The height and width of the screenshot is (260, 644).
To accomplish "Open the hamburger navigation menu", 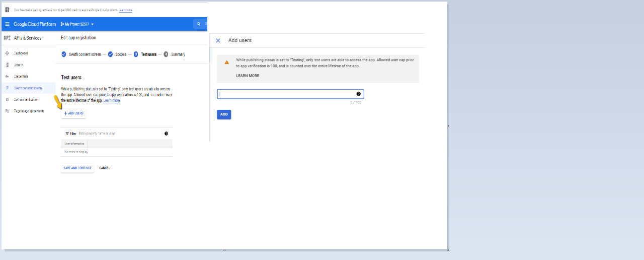I will [x=7, y=24].
